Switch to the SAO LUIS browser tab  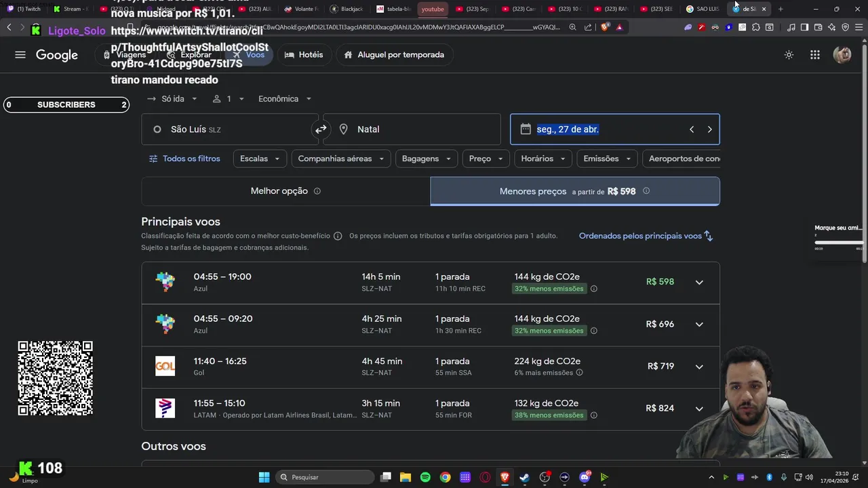[702, 9]
